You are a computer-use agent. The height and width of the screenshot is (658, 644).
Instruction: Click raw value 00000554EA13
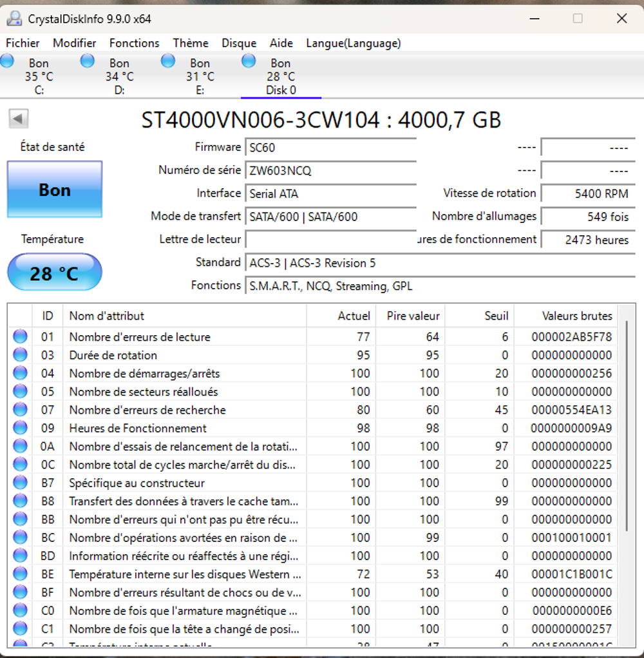571,410
